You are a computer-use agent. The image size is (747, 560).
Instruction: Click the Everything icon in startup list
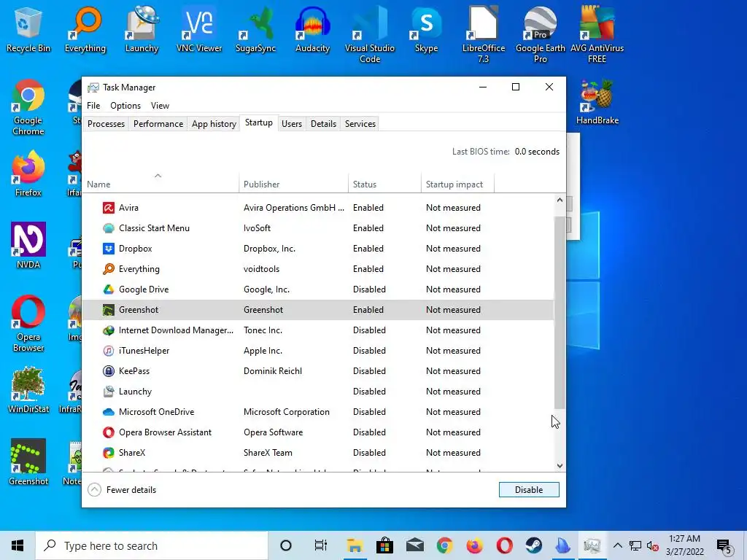point(109,269)
